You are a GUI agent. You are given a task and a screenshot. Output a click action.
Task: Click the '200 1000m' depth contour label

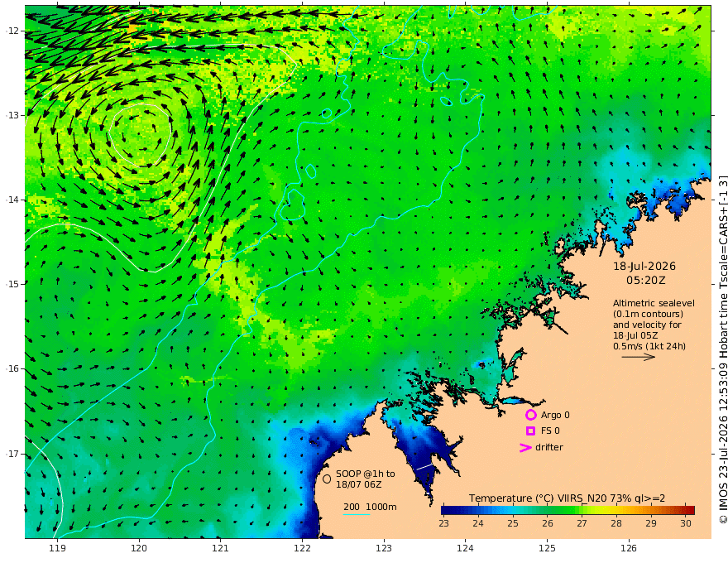370,507
